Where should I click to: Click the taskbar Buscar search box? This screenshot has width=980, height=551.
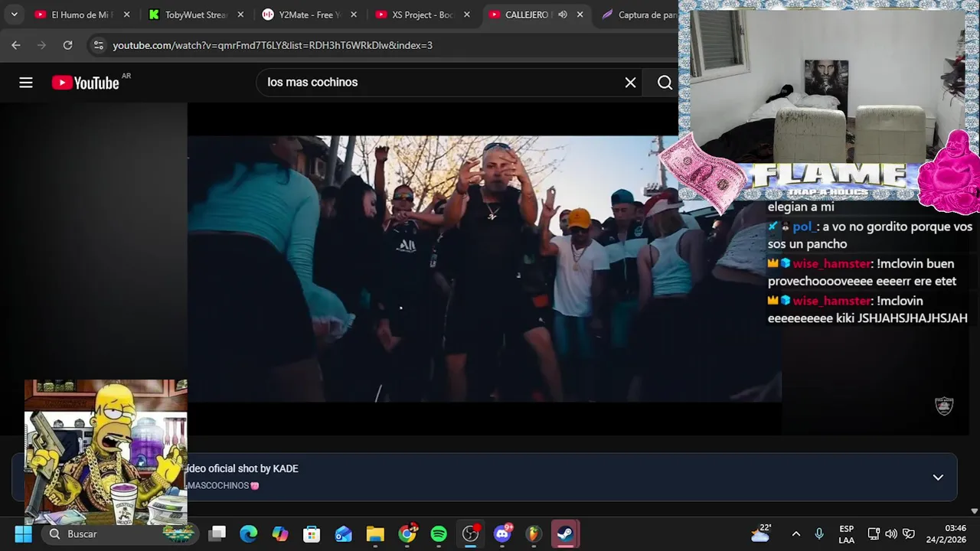click(119, 533)
